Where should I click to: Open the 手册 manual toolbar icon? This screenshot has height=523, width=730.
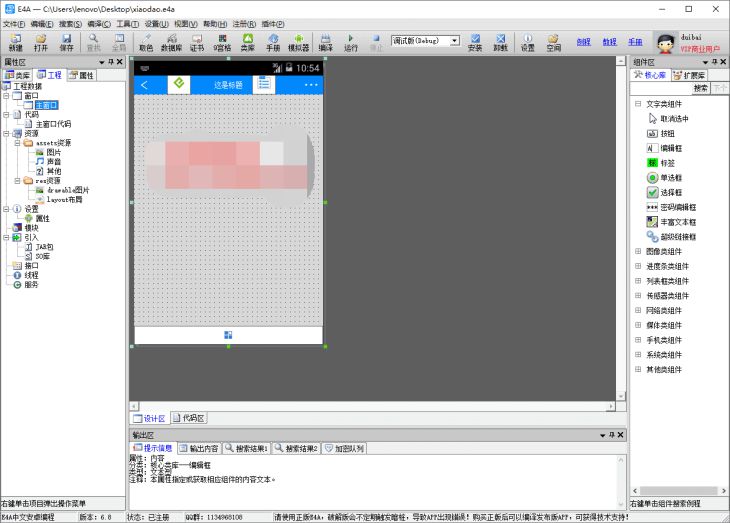pos(273,42)
